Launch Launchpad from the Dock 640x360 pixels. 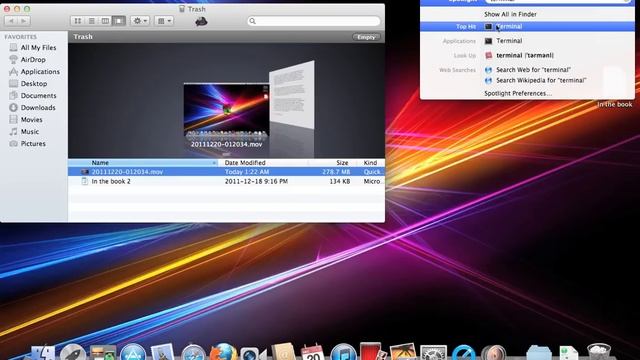[x=73, y=353]
